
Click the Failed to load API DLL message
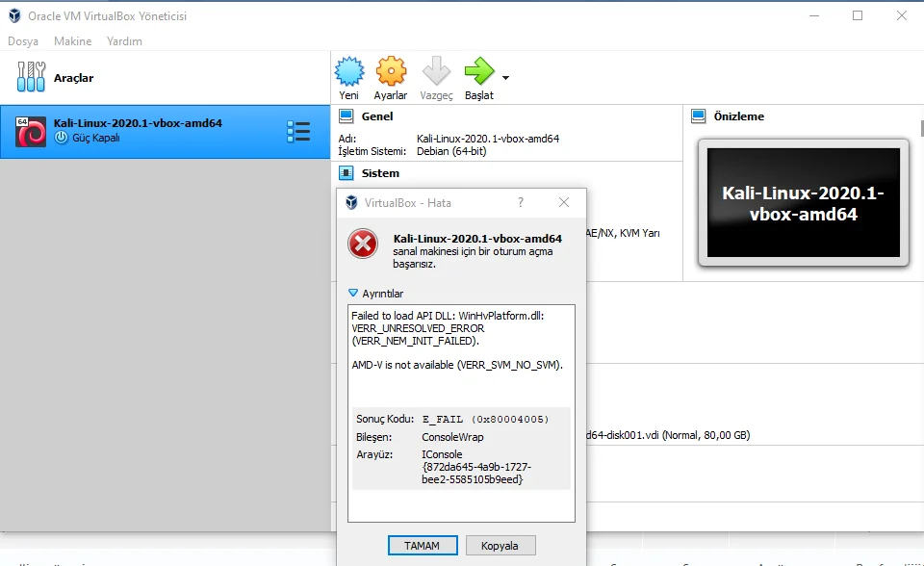(448, 328)
